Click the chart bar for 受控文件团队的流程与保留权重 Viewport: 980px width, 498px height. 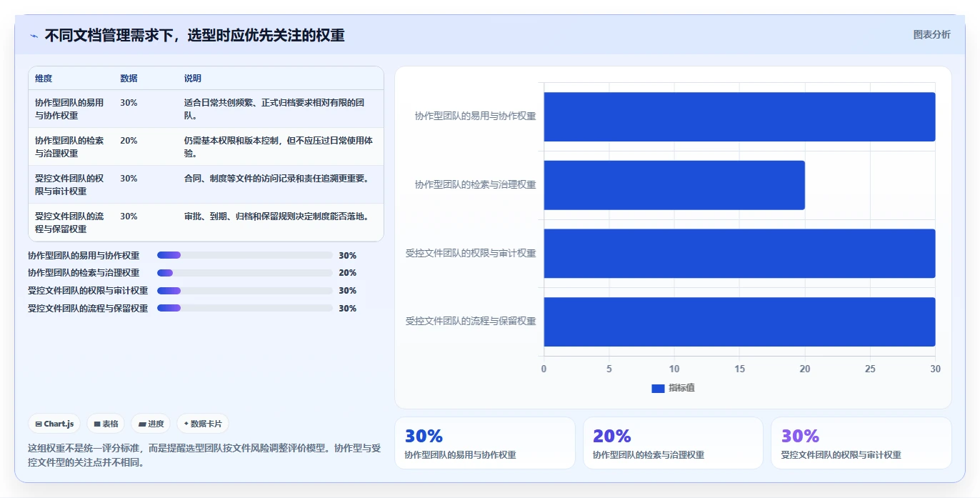[739, 322]
